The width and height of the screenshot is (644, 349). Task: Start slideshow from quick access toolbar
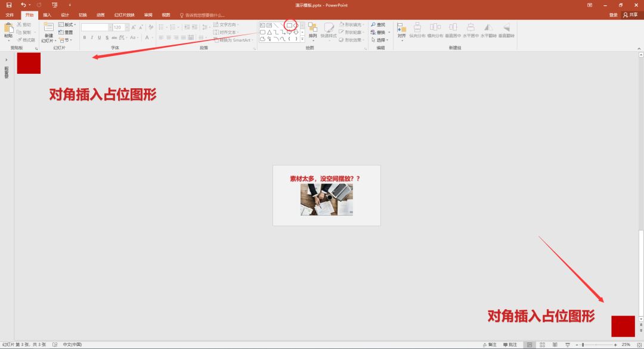tap(55, 5)
